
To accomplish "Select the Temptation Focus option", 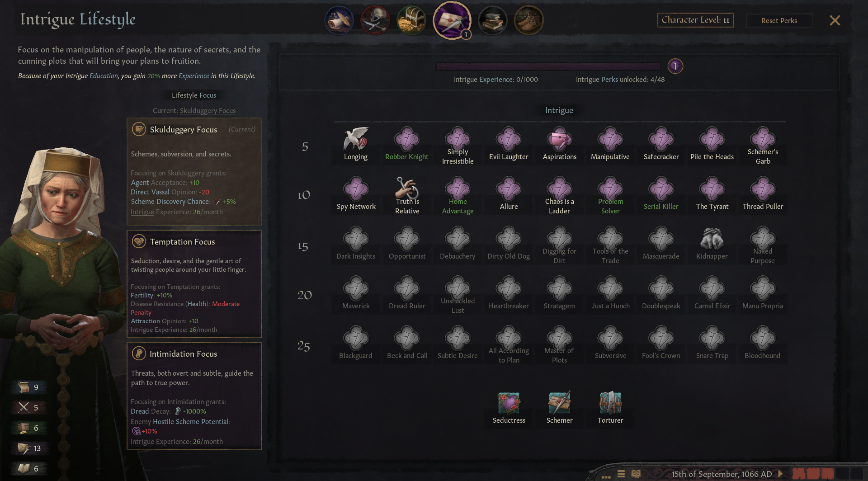I will 194,283.
